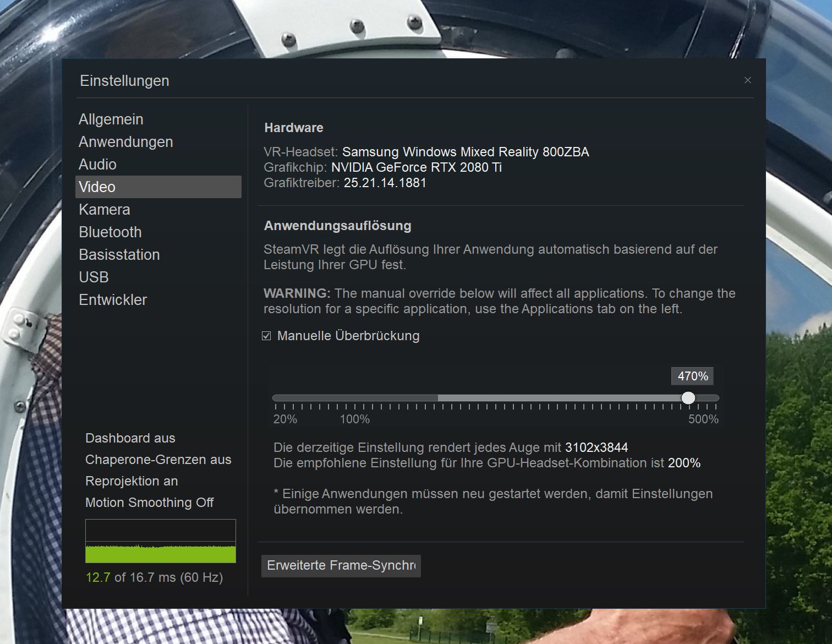Click the NVIDIA GeForce RTX 2080 Ti text

pyautogui.click(x=417, y=167)
